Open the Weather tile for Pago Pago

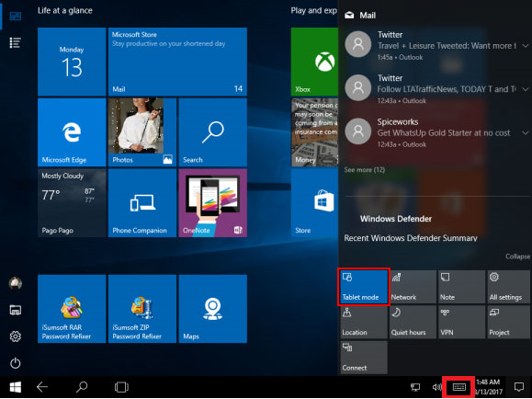tap(72, 203)
